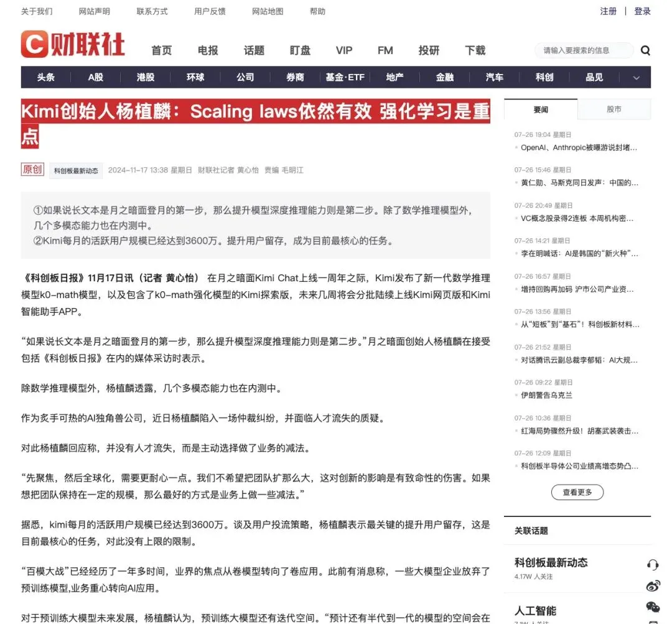Viewport: 672px width, 624px height.
Task: Click the 关联话题 section heading
Action: point(531,531)
